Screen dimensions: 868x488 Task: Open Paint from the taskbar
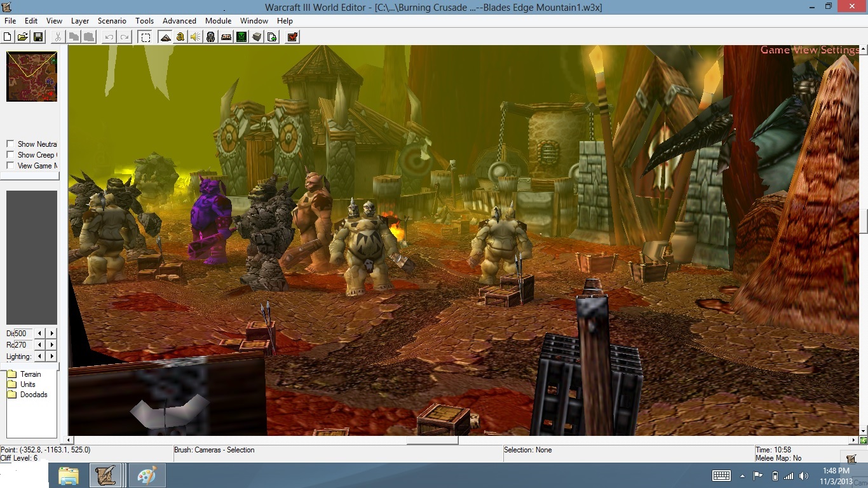147,475
